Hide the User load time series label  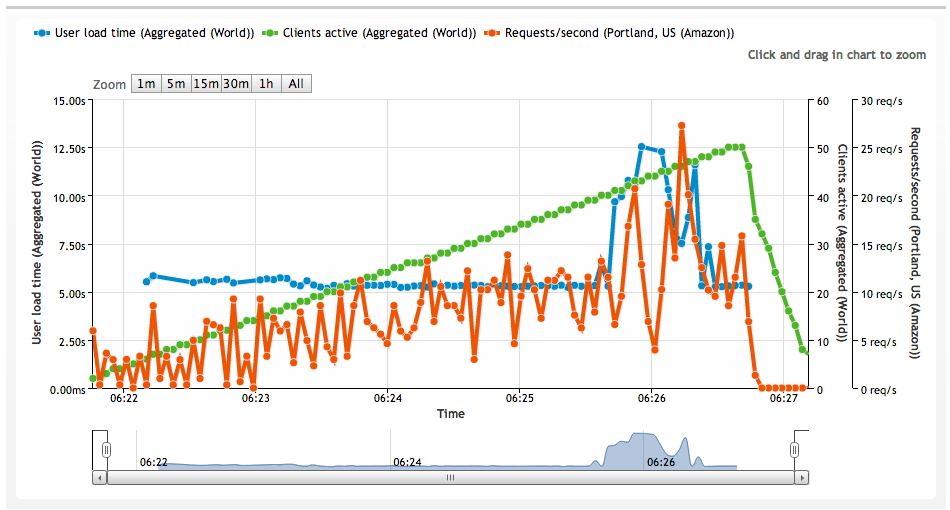click(x=154, y=33)
